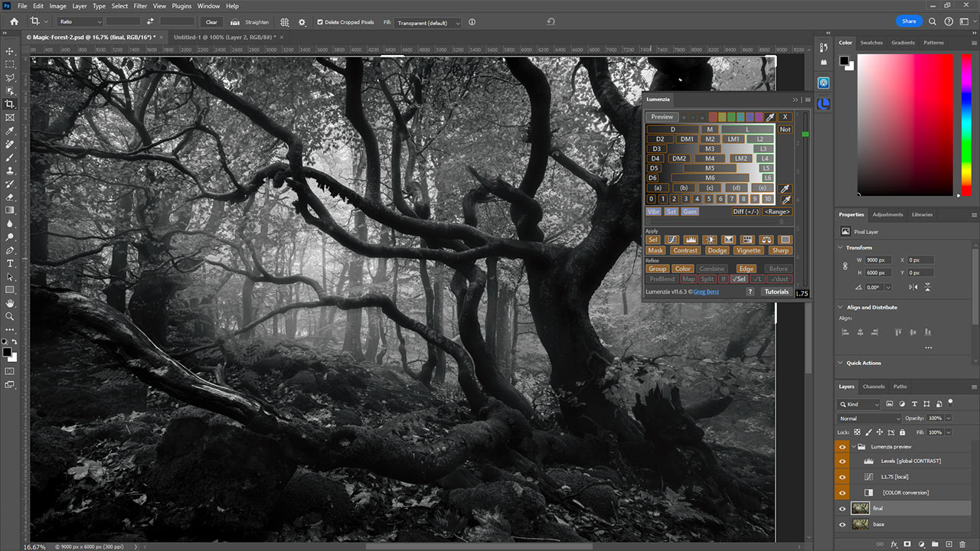This screenshot has height=551, width=980.
Task: Click the lock all padlock icon
Action: point(903,432)
